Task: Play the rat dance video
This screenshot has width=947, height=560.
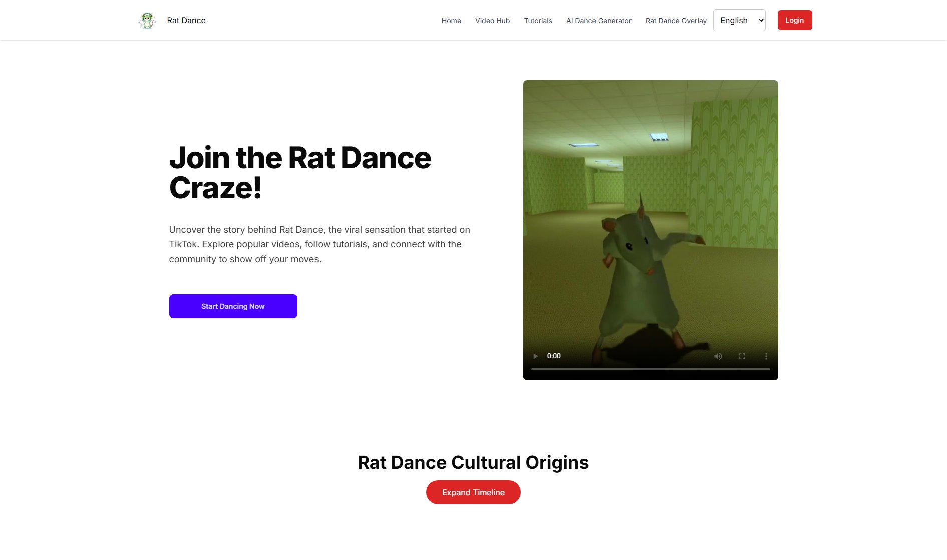Action: [x=535, y=356]
